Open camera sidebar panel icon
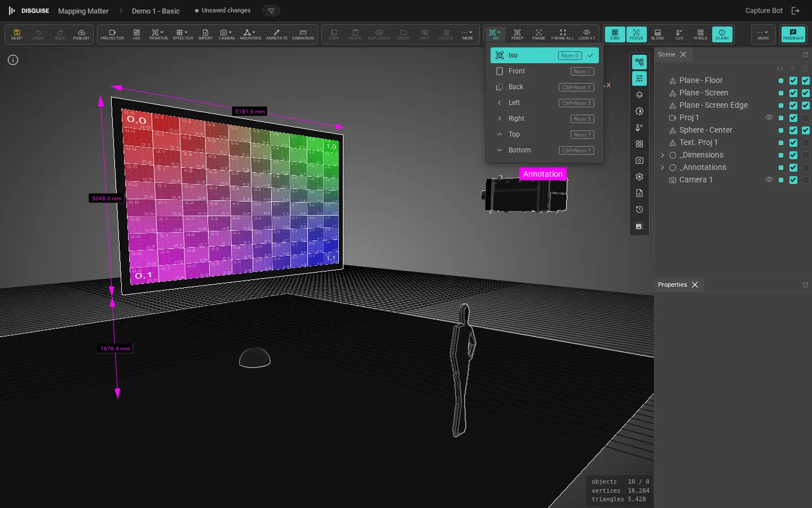Viewport: 812px width, 508px height. tap(639, 160)
